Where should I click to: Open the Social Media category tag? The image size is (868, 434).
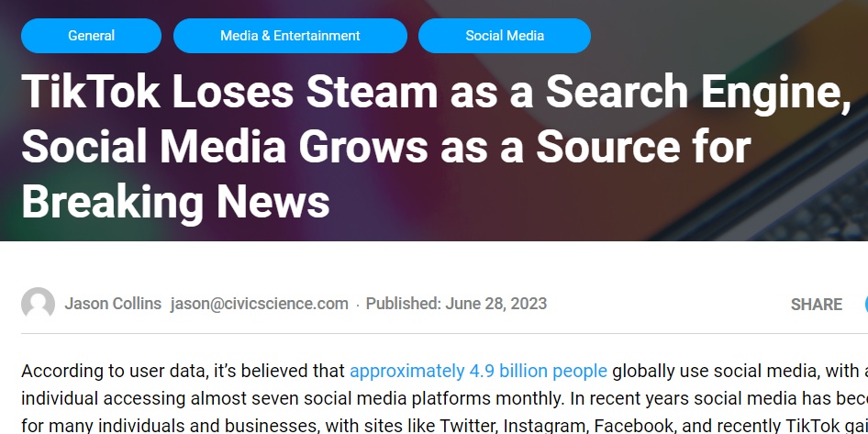[505, 36]
